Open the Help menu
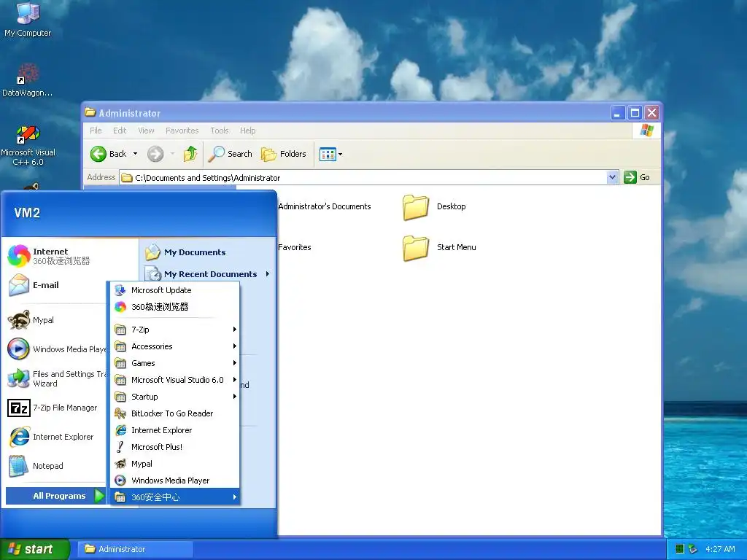Viewport: 747px width, 560px height. point(248,131)
